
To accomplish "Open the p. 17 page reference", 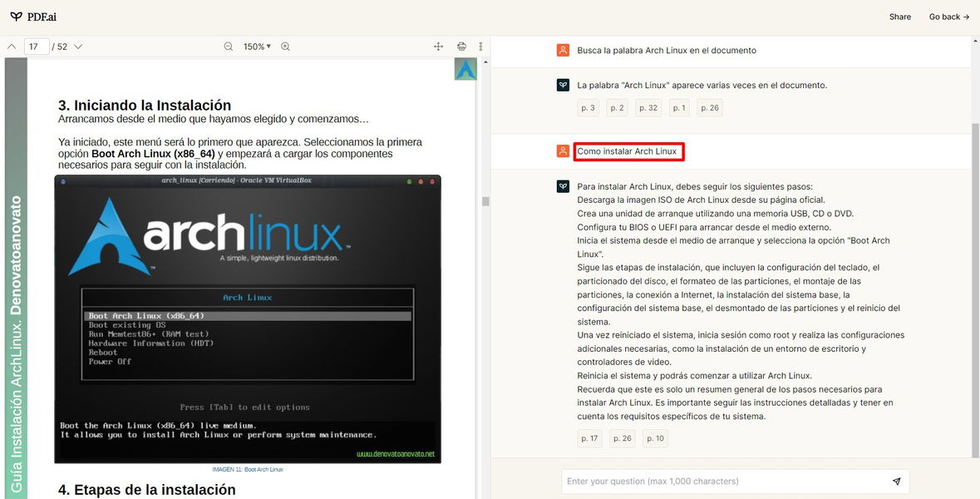I will [x=589, y=438].
